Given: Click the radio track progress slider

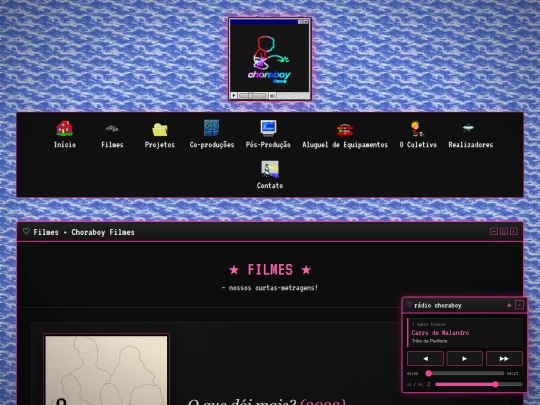Looking at the screenshot, I should (x=465, y=373).
